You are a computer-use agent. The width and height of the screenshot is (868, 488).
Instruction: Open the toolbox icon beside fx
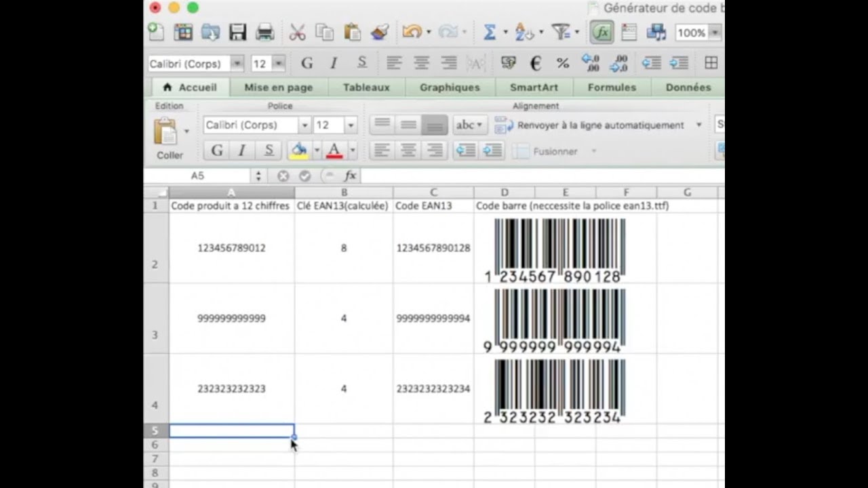tap(629, 32)
